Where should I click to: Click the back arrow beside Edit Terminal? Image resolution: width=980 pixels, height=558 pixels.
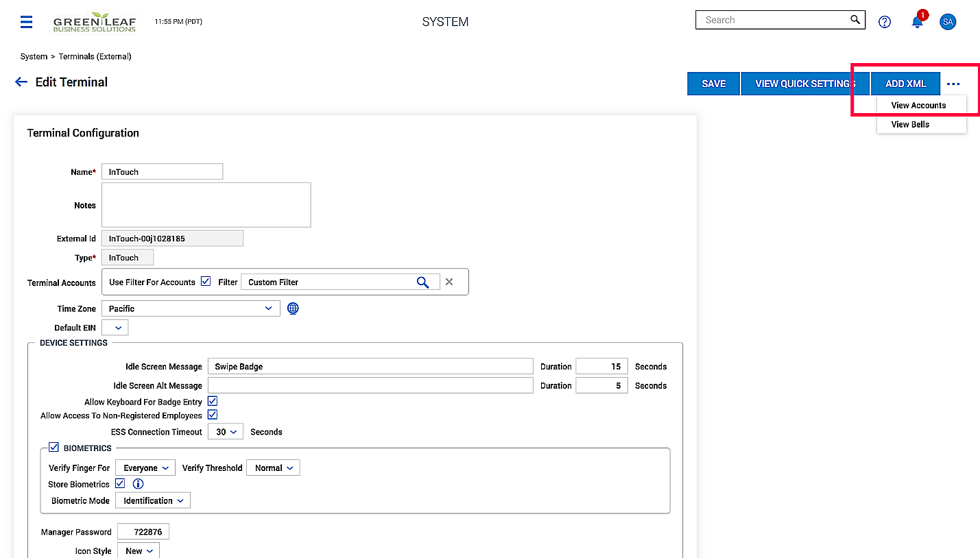tap(21, 82)
